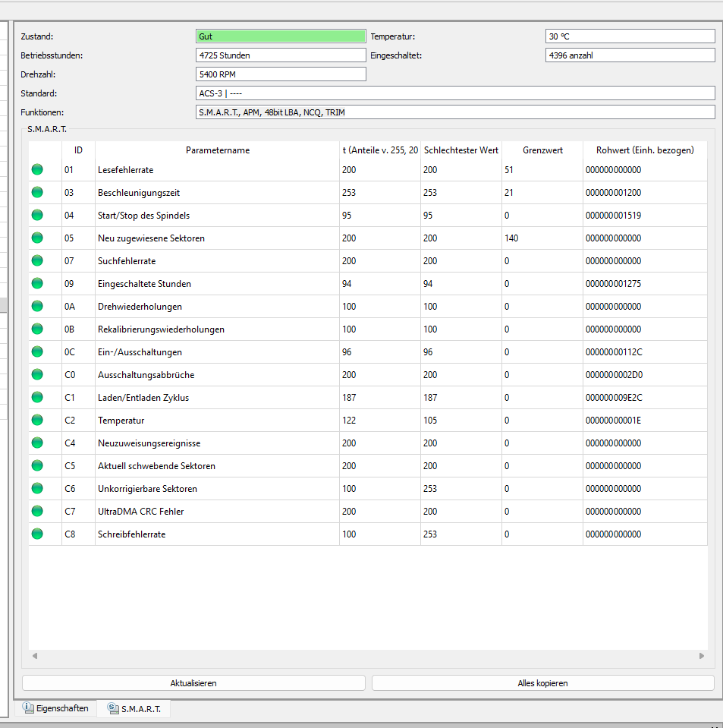Select the Eingeschaltete Stunden parameter name
Image resolution: width=723 pixels, height=728 pixels.
[144, 284]
